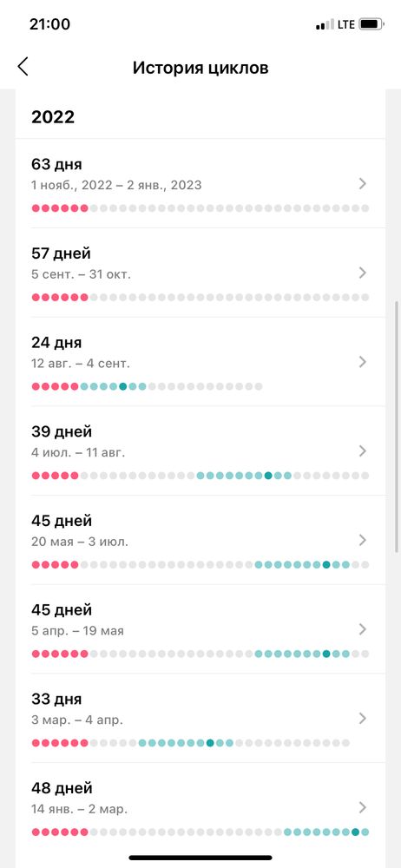Viewport: 401px width, 868px height.
Task: Tap dark ovulation dot in 24-day cycle
Action: (123, 386)
